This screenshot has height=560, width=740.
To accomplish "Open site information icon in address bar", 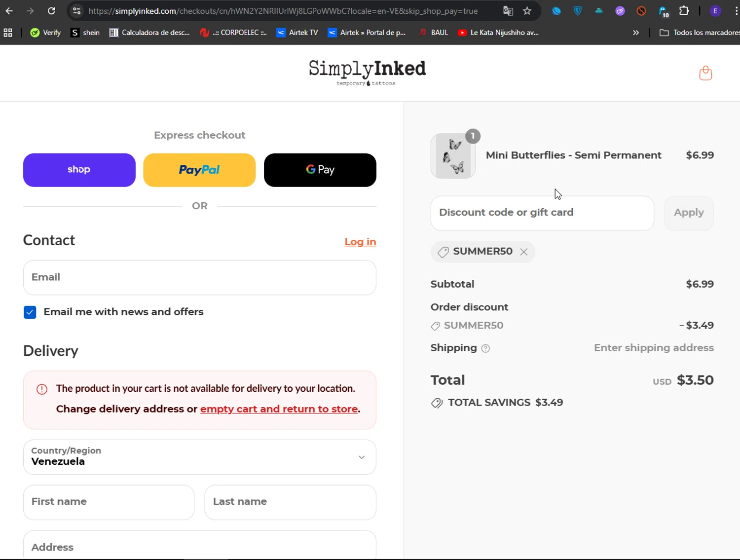I will 76,11.
